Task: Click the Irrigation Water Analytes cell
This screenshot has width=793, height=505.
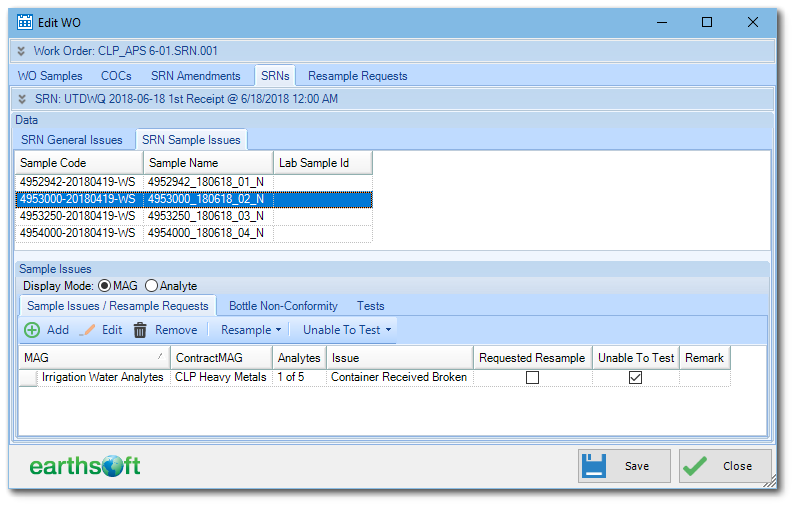Action: pos(103,377)
